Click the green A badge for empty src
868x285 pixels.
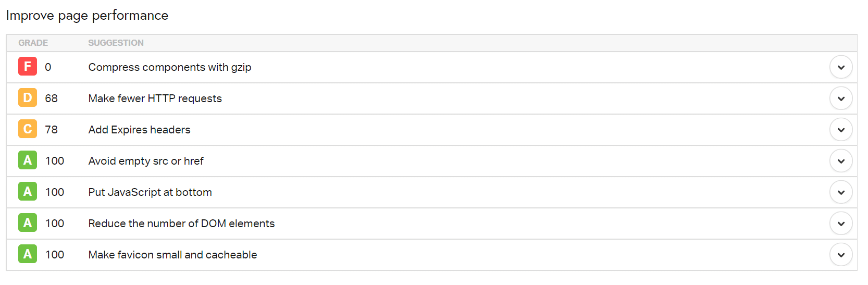[x=28, y=160]
